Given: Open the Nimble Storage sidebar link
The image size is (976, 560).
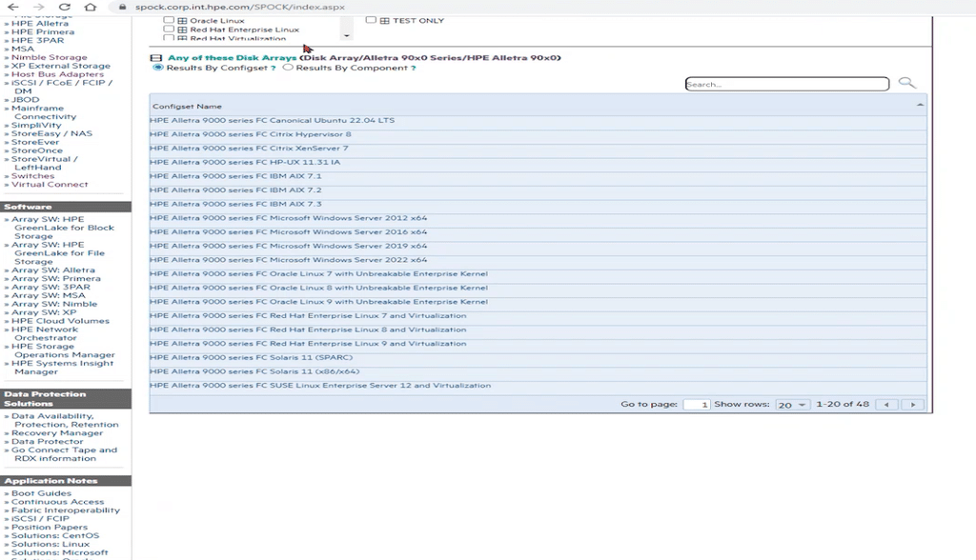Looking at the screenshot, I should 50,57.
